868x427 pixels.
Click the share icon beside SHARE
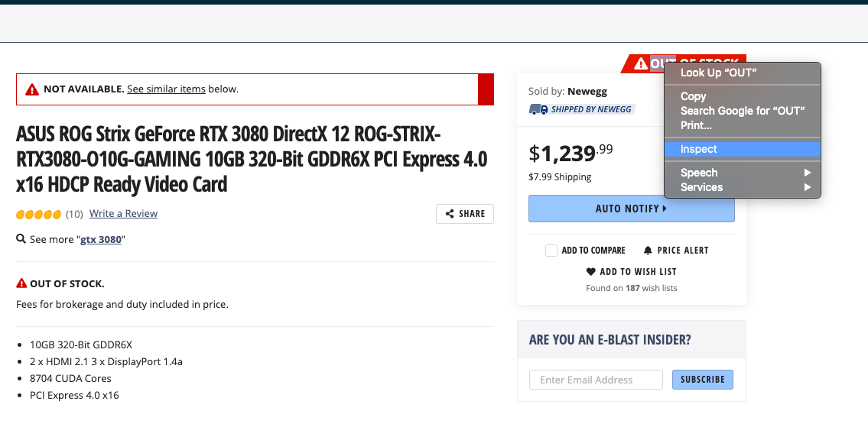click(x=450, y=214)
